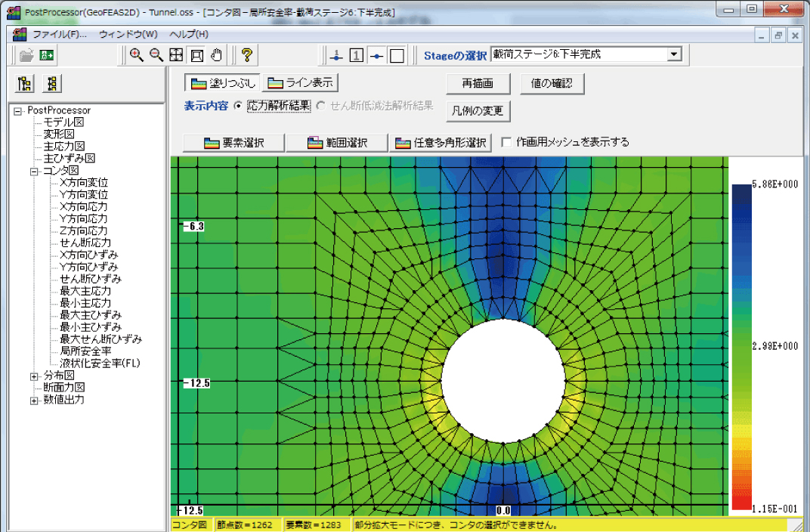Viewport: 810px width, 532px height.
Task: Toggle element outline square icon
Action: [397, 54]
